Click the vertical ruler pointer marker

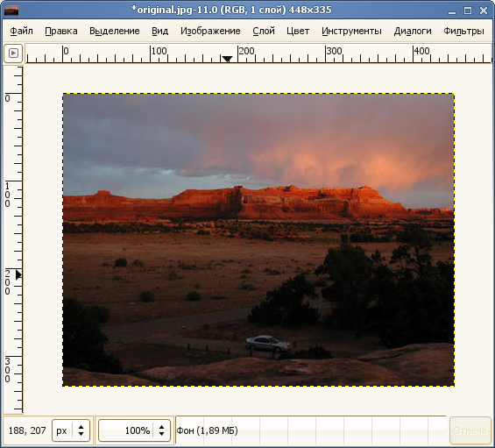[18, 274]
